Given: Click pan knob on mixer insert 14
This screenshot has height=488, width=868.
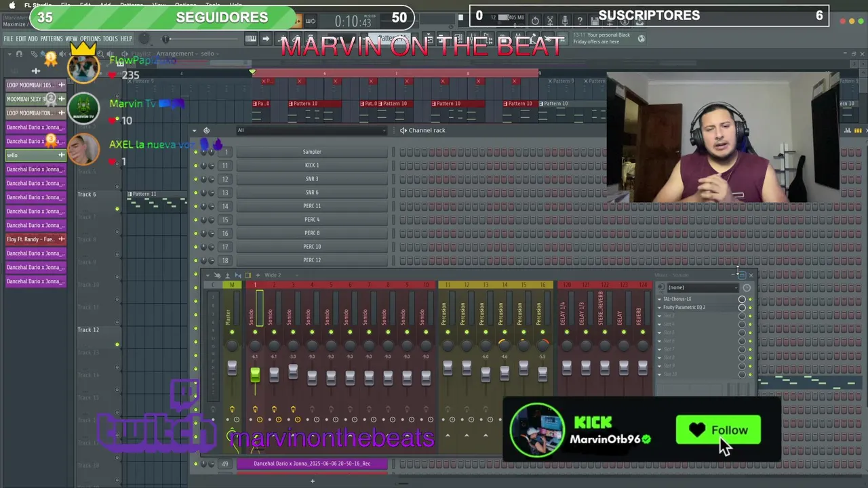Looking at the screenshot, I should [504, 345].
